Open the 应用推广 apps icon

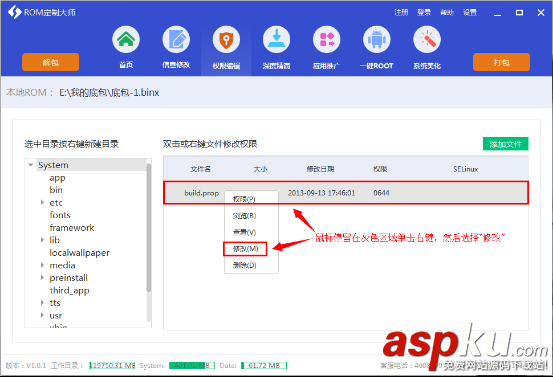[327, 39]
